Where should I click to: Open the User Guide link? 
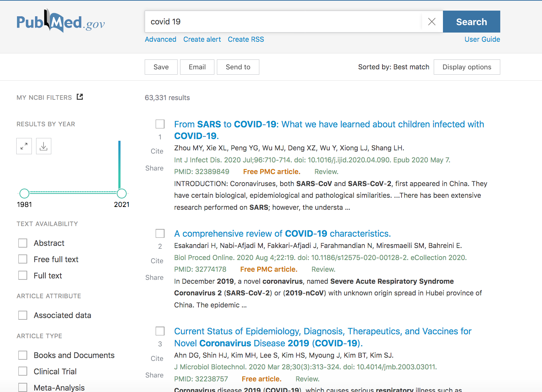[482, 39]
